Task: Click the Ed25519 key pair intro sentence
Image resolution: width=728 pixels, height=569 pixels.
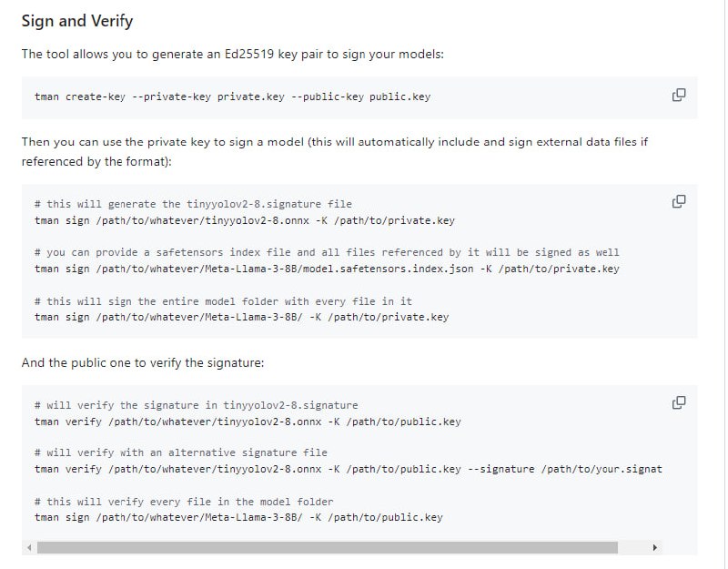Action: pos(232,55)
